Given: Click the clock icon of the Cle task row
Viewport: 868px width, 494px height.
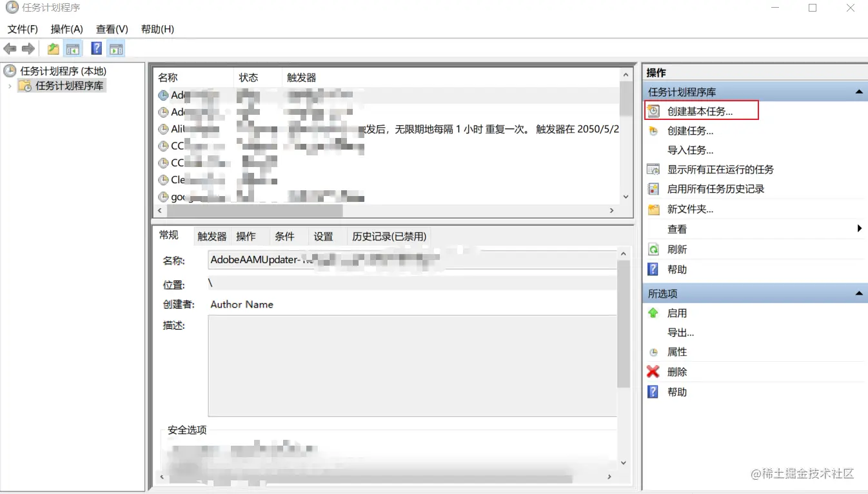Looking at the screenshot, I should (x=163, y=180).
